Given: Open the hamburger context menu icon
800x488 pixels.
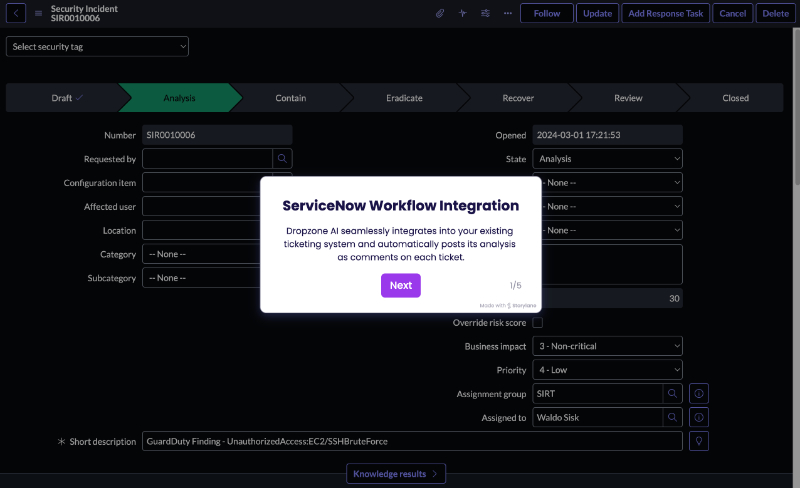Looking at the screenshot, I should tap(38, 13).
